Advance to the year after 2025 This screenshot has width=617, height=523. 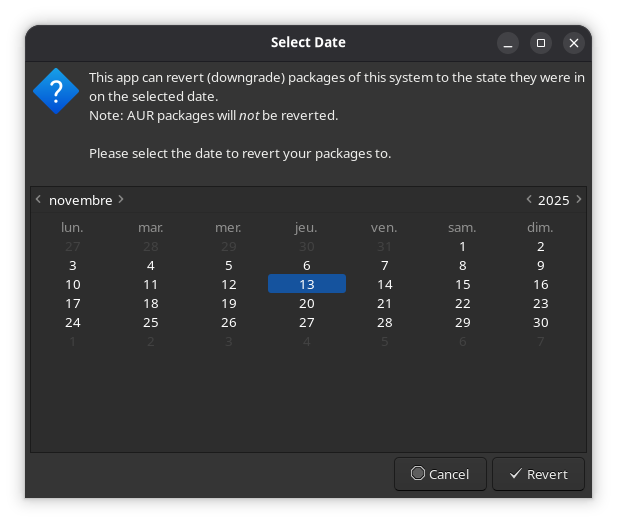tap(578, 199)
